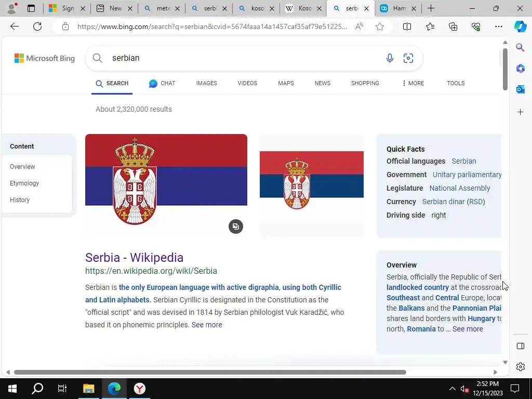View site information lock icon
The height and width of the screenshot is (399, 532).
tap(65, 26)
